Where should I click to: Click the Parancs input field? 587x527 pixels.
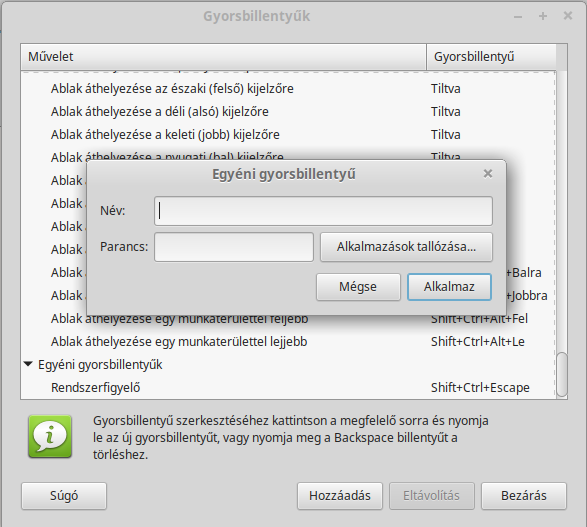(x=234, y=247)
